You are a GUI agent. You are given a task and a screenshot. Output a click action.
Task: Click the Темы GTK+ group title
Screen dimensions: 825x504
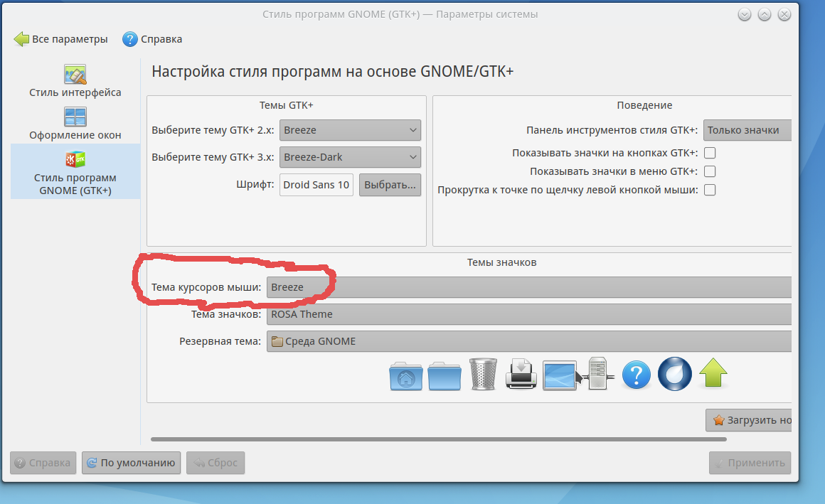(286, 105)
